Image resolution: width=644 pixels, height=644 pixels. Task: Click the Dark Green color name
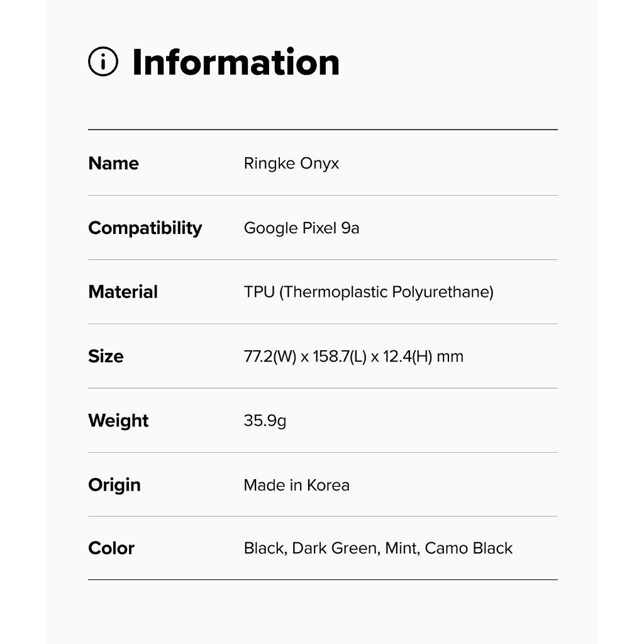[334, 548]
